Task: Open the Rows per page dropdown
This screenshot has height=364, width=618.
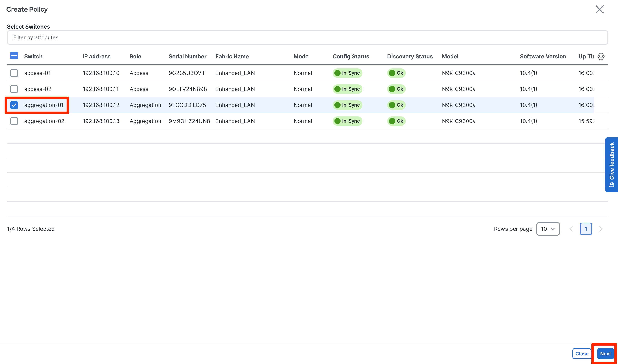Action: pos(548,229)
